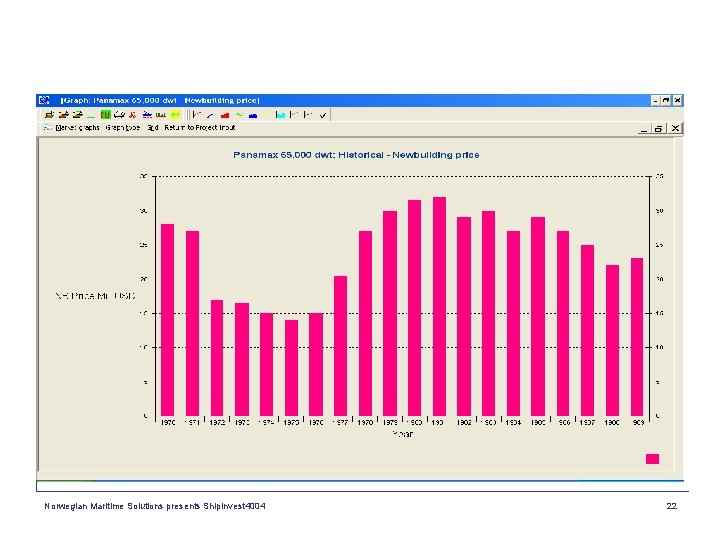Screen dimensions: 720x540
Task: Open the Graph type menu
Action: (x=123, y=128)
